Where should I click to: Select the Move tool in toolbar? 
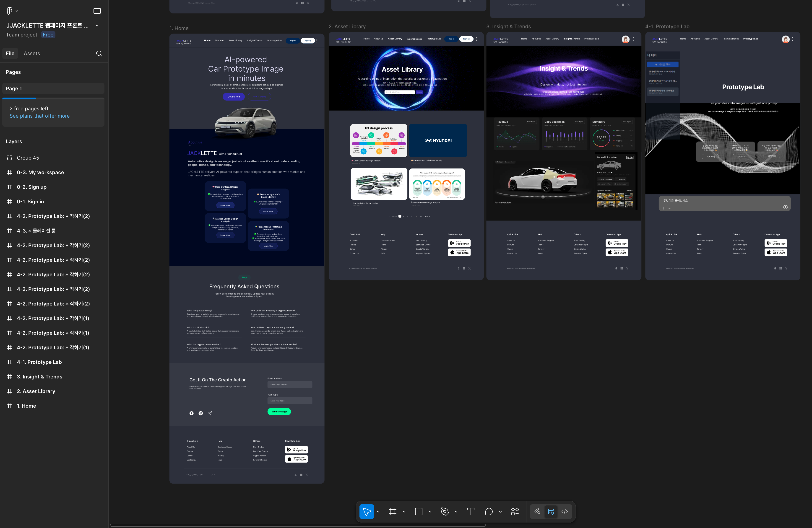(366, 512)
